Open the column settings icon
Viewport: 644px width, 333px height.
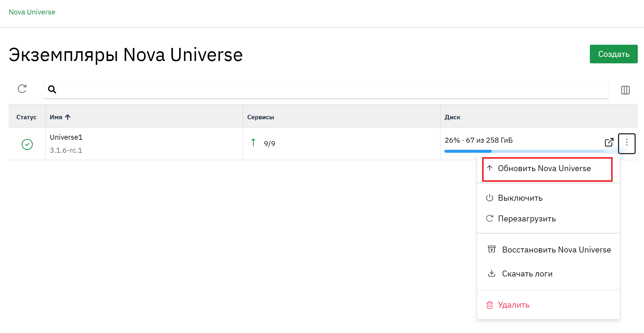(625, 90)
